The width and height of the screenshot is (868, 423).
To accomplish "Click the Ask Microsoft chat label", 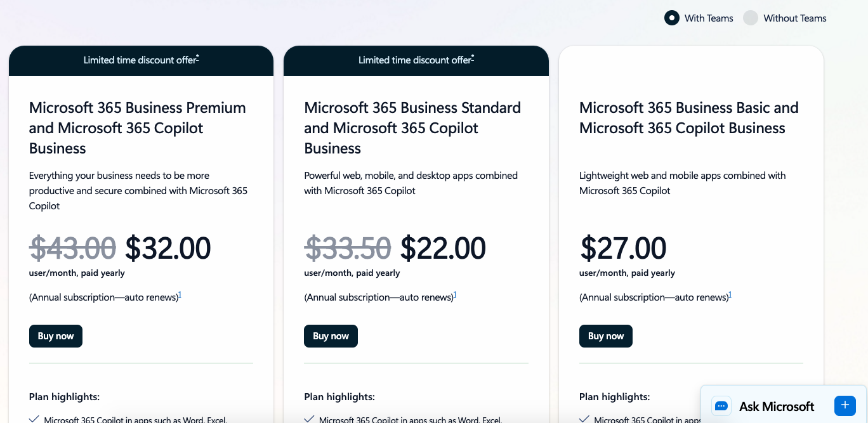I will [x=777, y=407].
